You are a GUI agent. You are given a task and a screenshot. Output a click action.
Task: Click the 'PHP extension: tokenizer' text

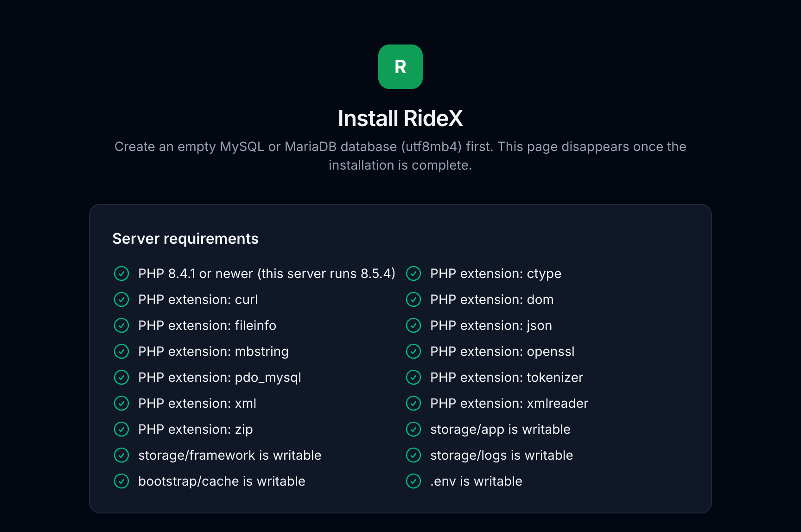(x=507, y=377)
